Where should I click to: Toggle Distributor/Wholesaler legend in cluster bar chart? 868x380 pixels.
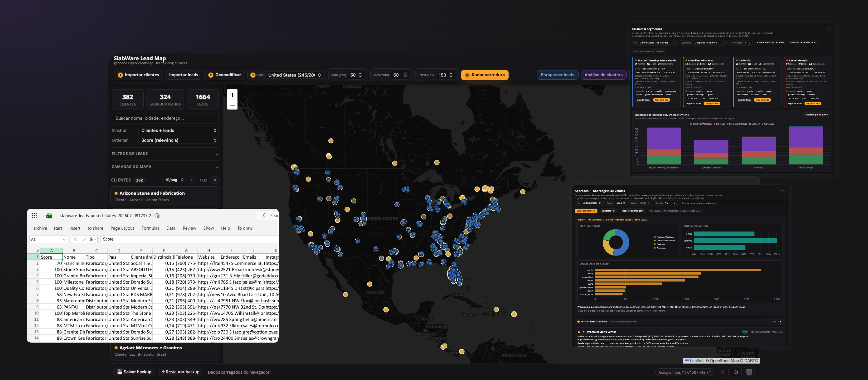[x=701, y=124]
